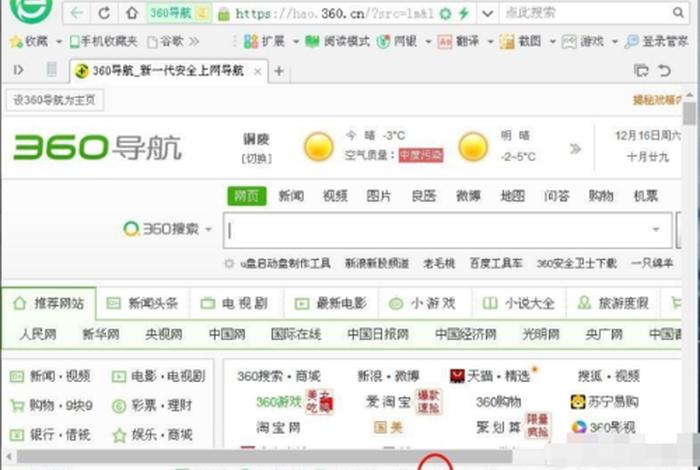700x470 pixels.
Task: Enable 阅读模式 reading mode
Action: (x=337, y=42)
